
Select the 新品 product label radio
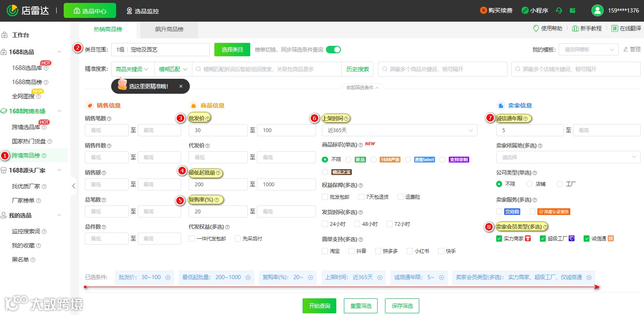[348, 160]
